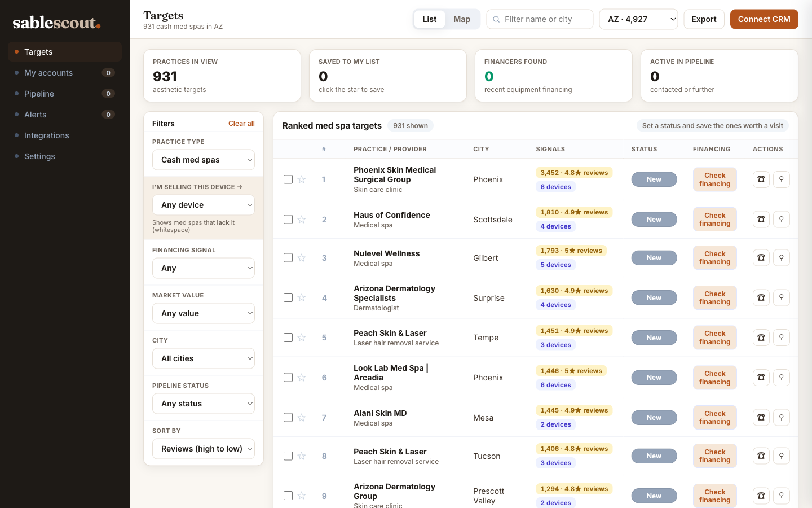Star Phoenix Skin Medical Surgical Group
This screenshot has height=508, width=812.
click(x=302, y=179)
